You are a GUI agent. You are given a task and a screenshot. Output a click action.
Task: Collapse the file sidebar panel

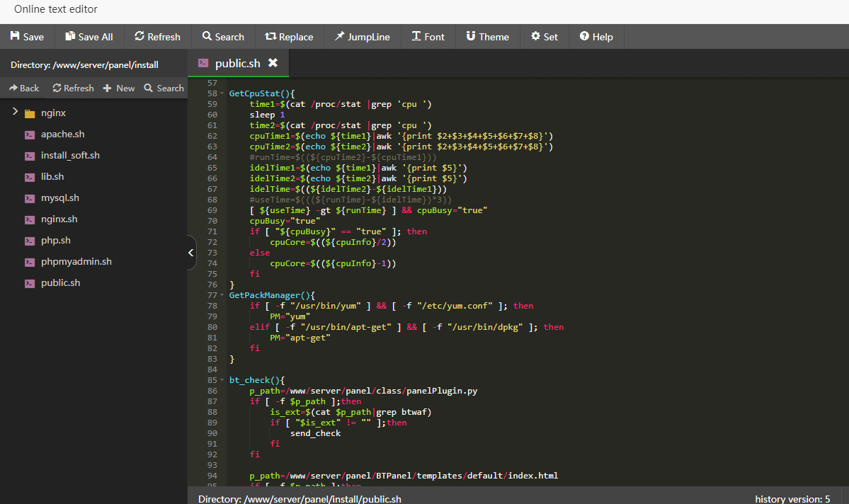click(191, 253)
